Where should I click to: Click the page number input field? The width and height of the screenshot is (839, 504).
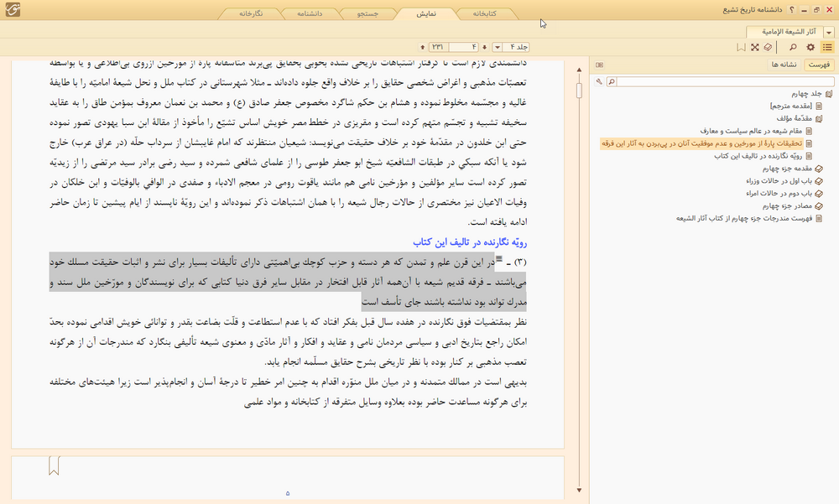pos(463,47)
